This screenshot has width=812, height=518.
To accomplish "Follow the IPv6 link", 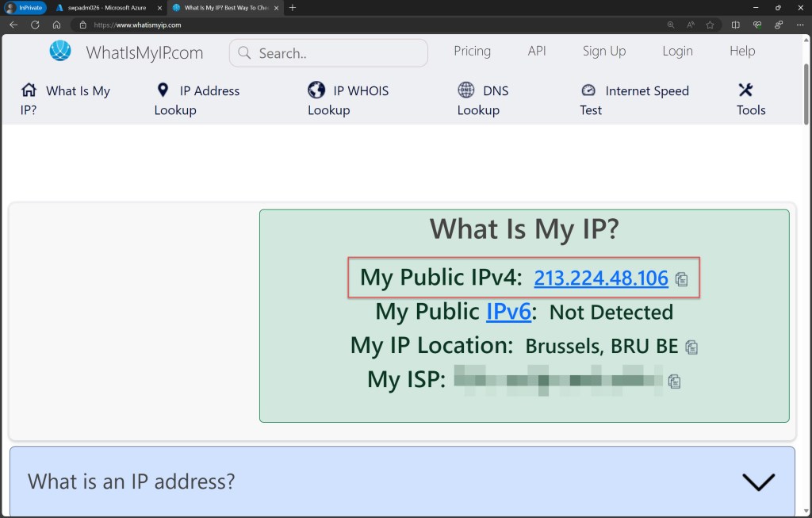I will (508, 312).
